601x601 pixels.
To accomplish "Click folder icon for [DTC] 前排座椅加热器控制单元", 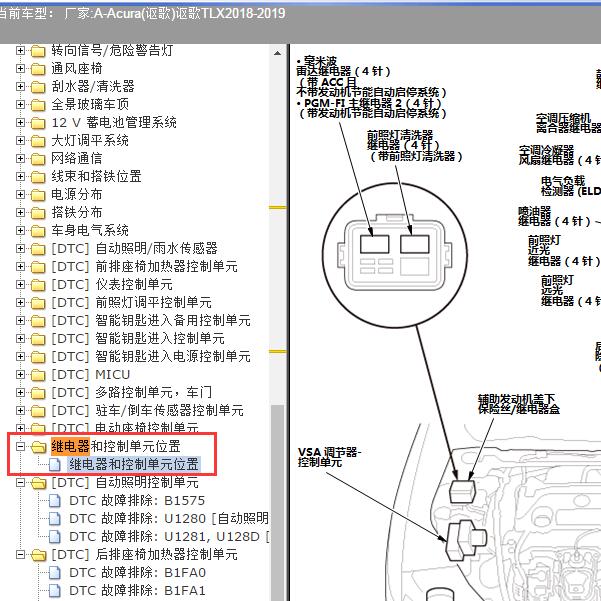I will coord(38,267).
